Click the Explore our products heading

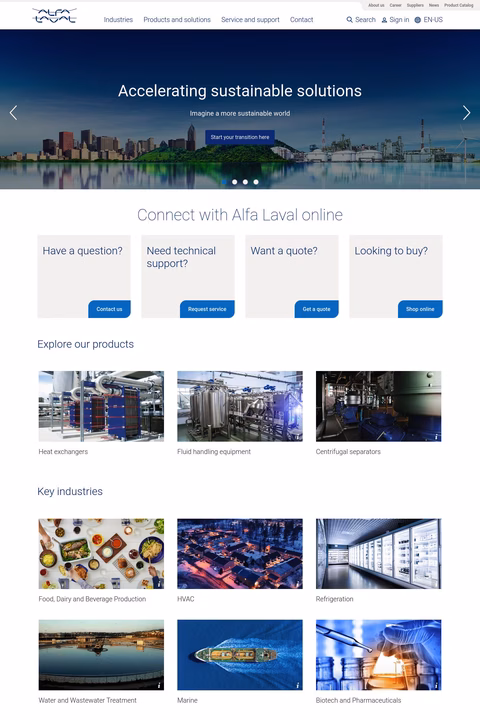(85, 344)
